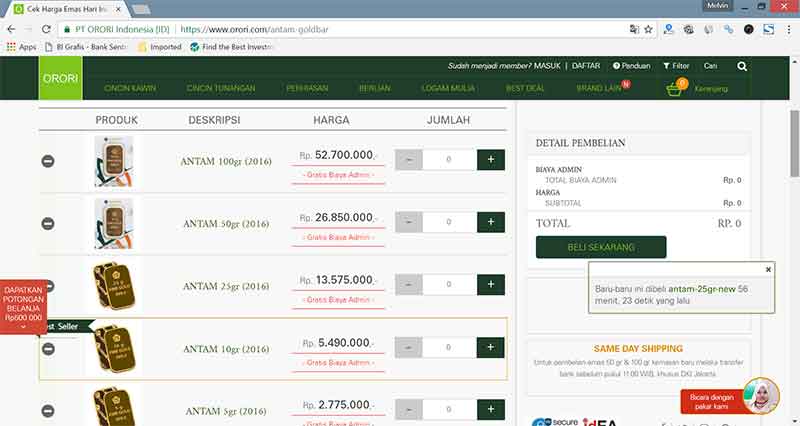Open the shopping cart basket icon

coord(674,90)
